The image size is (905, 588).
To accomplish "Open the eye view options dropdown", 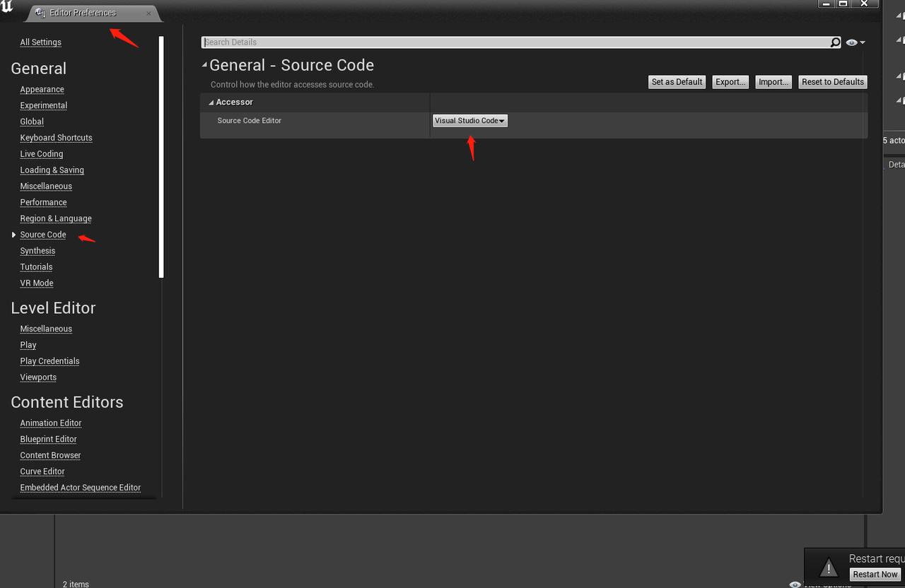I will coord(856,42).
